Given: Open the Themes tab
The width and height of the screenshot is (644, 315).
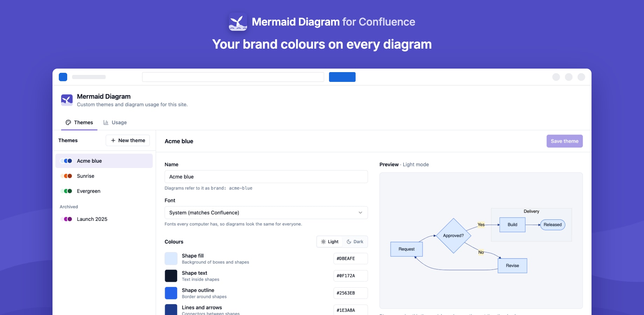Looking at the screenshot, I should [x=79, y=122].
